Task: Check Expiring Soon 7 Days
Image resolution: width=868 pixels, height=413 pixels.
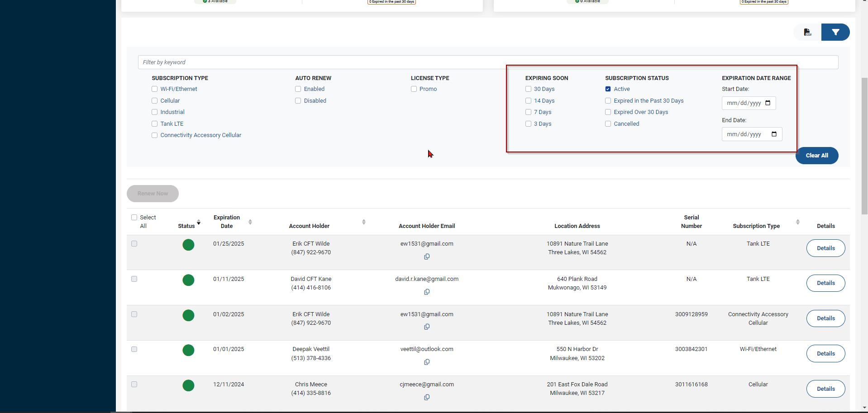Action: tap(528, 112)
